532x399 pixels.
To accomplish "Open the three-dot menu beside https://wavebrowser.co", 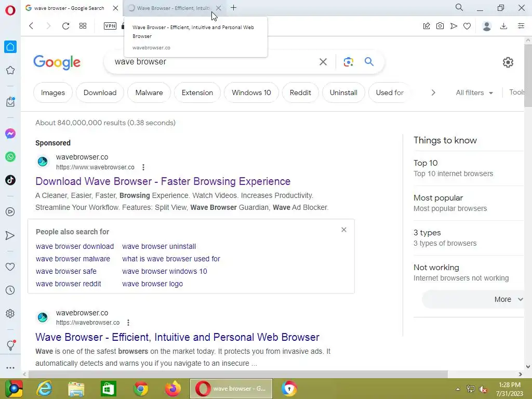I will (128, 323).
